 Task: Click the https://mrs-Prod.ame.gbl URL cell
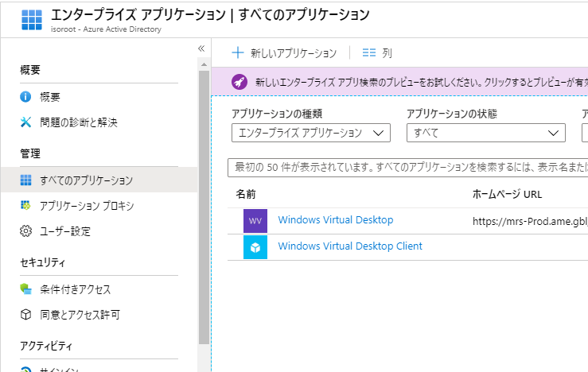tap(530, 222)
